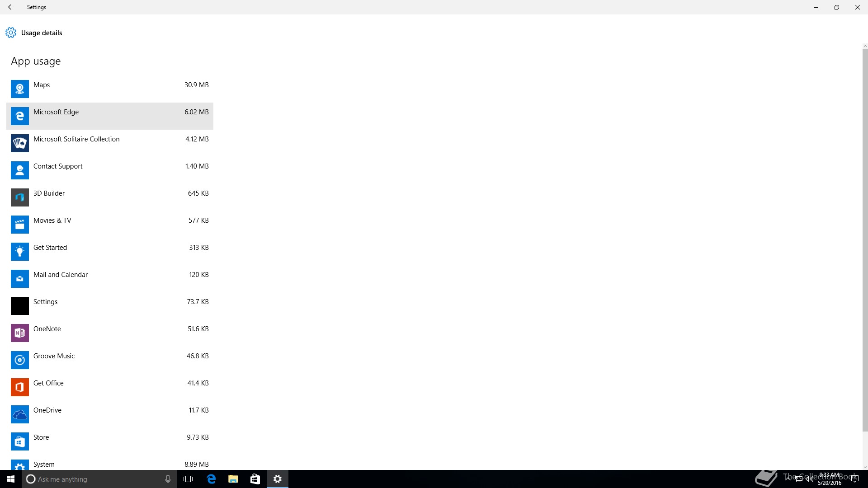Image resolution: width=868 pixels, height=488 pixels.
Task: Click the 30.9 MB usage value
Action: coord(197,85)
